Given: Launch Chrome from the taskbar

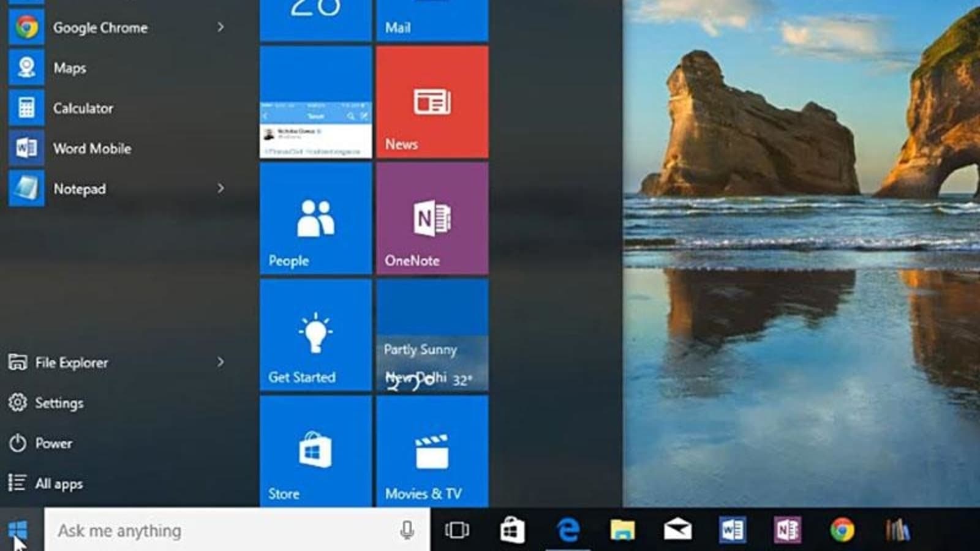Looking at the screenshot, I should (x=843, y=530).
